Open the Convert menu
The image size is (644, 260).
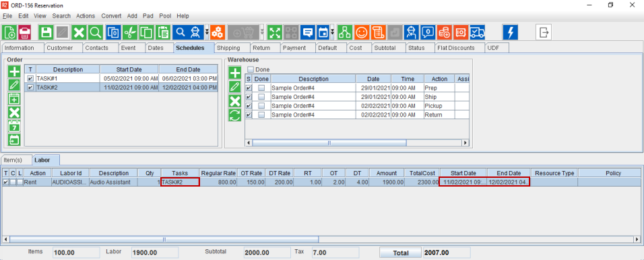click(111, 16)
